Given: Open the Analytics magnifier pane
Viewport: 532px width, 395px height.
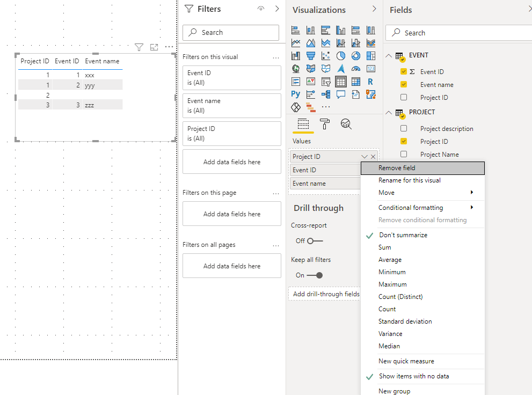Looking at the screenshot, I should coord(346,124).
